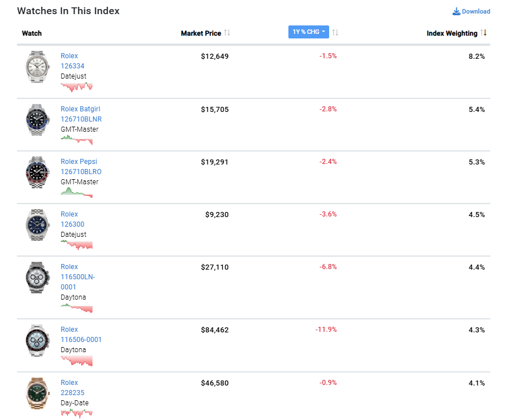Sort by 1Y % change arrows icon
This screenshot has width=505, height=420.
(x=335, y=32)
